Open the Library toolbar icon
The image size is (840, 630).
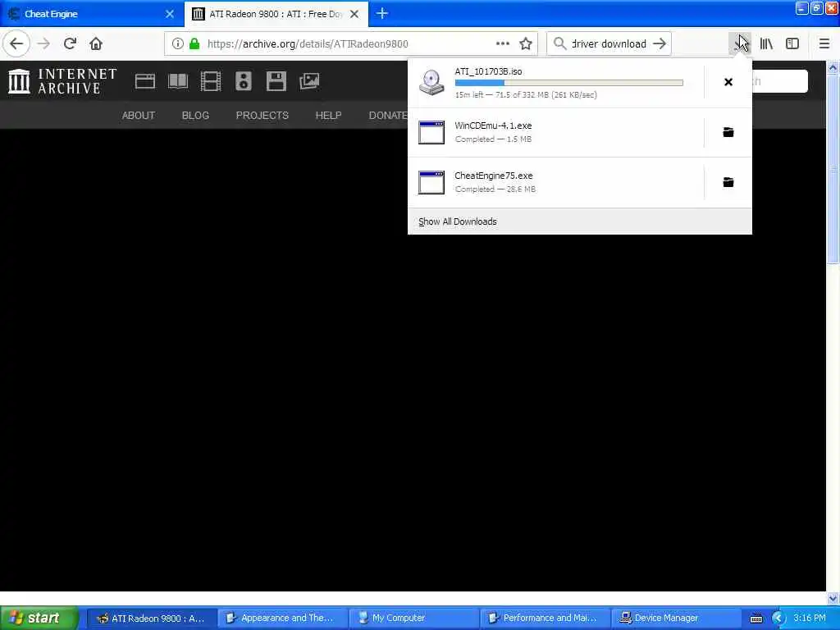point(766,43)
